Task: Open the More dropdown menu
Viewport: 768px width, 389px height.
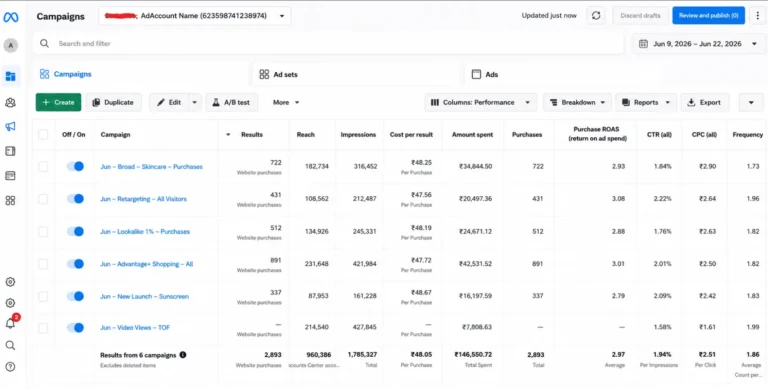Action: pyautogui.click(x=286, y=102)
